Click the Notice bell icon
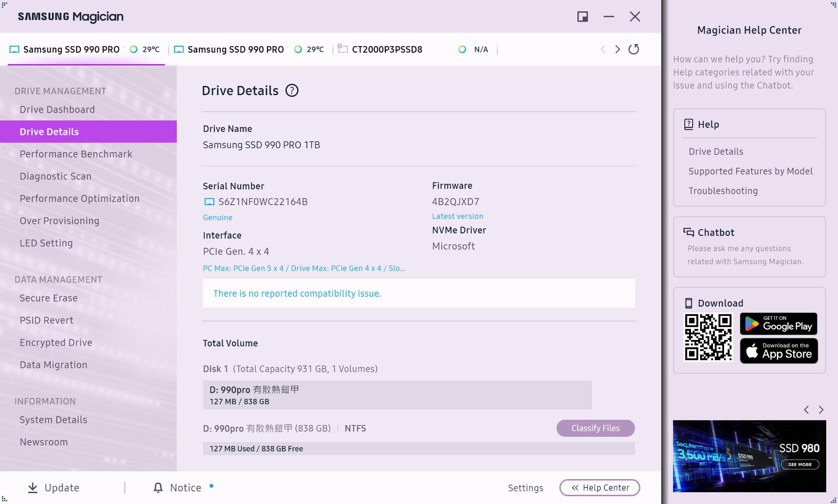The height and width of the screenshot is (504, 838). (158, 488)
